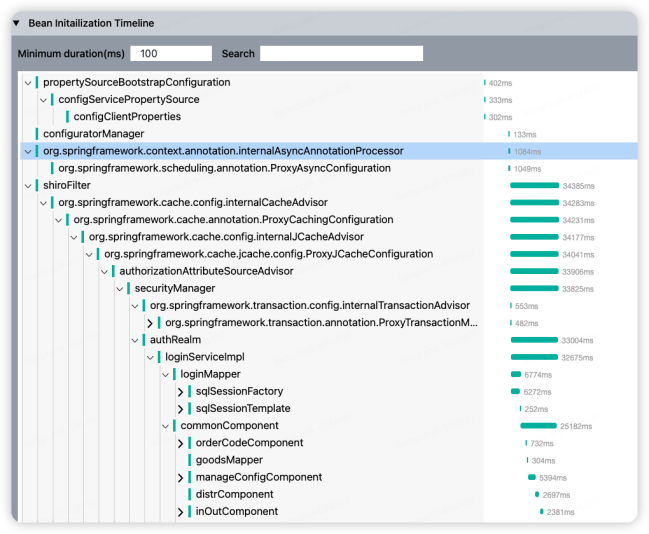The image size is (649, 534).
Task: Collapse the securityManager chevron
Action: [x=120, y=289]
